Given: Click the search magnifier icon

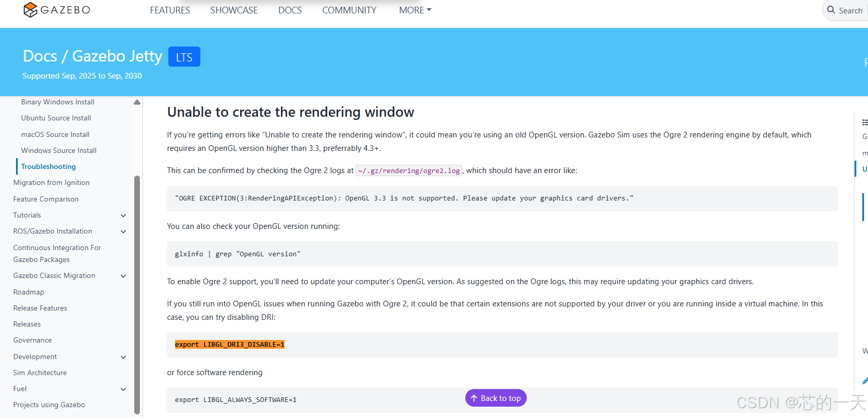Looking at the screenshot, I should pyautogui.click(x=831, y=10).
